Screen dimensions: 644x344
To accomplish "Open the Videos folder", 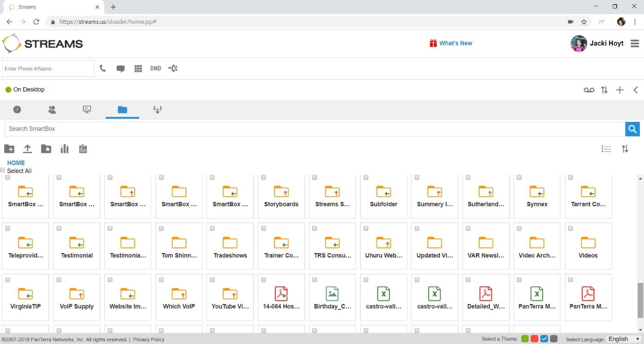I will point(588,243).
